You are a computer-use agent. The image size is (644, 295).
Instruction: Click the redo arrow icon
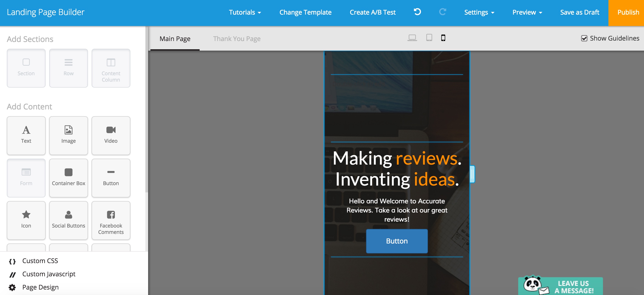pos(442,12)
